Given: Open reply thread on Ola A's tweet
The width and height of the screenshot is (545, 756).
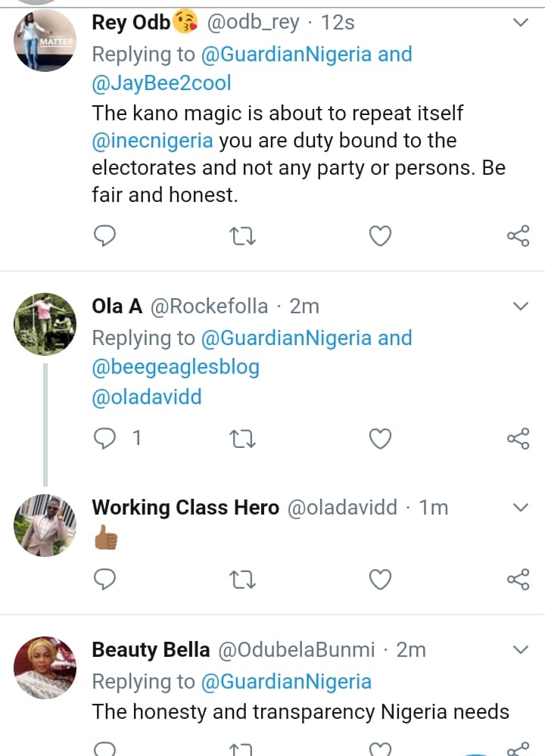Looking at the screenshot, I should (x=107, y=438).
